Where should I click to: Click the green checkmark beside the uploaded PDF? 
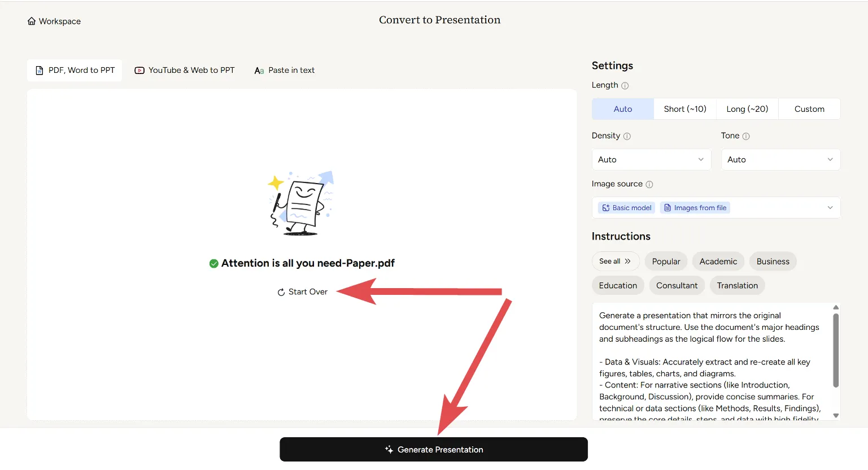[214, 263]
